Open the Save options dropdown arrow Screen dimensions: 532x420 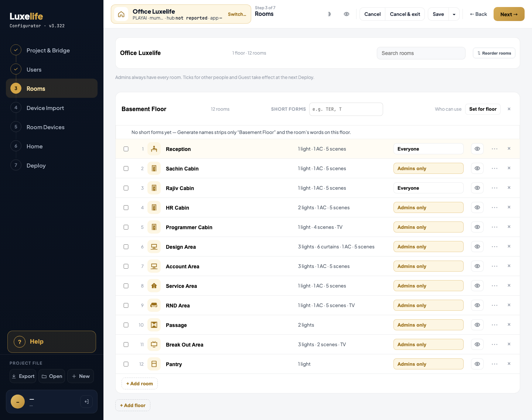point(454,14)
